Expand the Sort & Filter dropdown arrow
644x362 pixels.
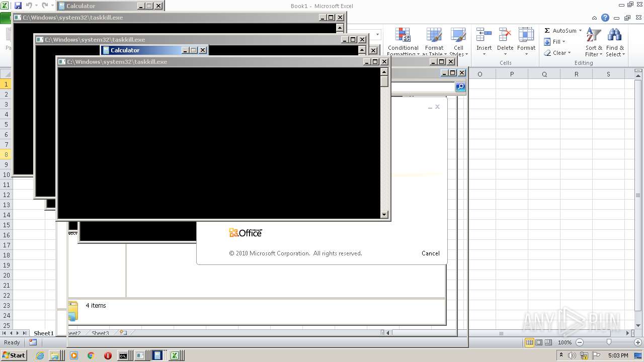click(601, 54)
